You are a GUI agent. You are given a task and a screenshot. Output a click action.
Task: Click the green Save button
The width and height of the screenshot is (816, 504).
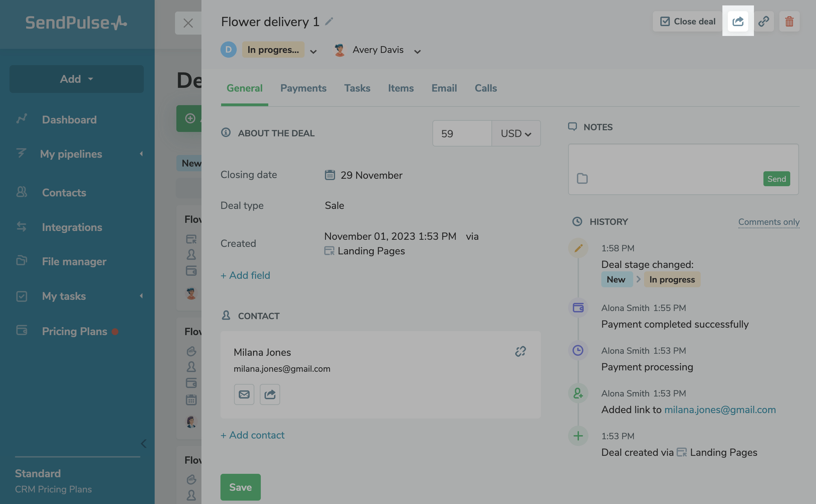point(240,487)
